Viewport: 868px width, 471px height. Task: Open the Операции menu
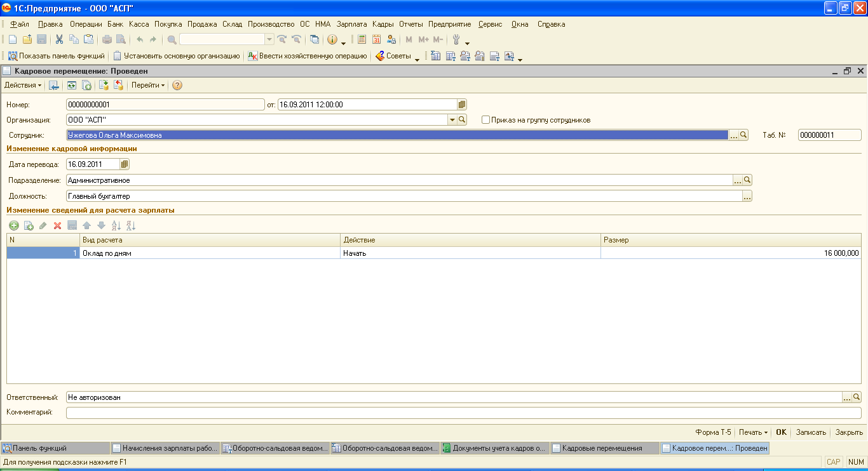coord(86,24)
